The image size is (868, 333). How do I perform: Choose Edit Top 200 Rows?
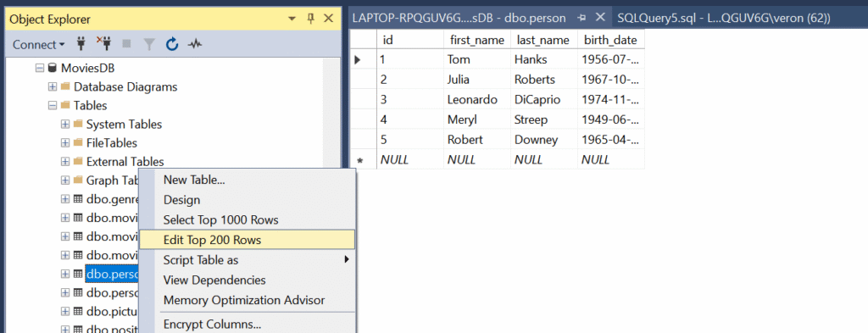247,240
